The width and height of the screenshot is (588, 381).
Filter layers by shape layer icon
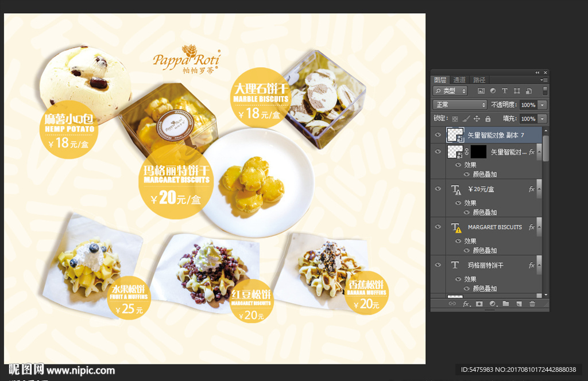click(517, 91)
